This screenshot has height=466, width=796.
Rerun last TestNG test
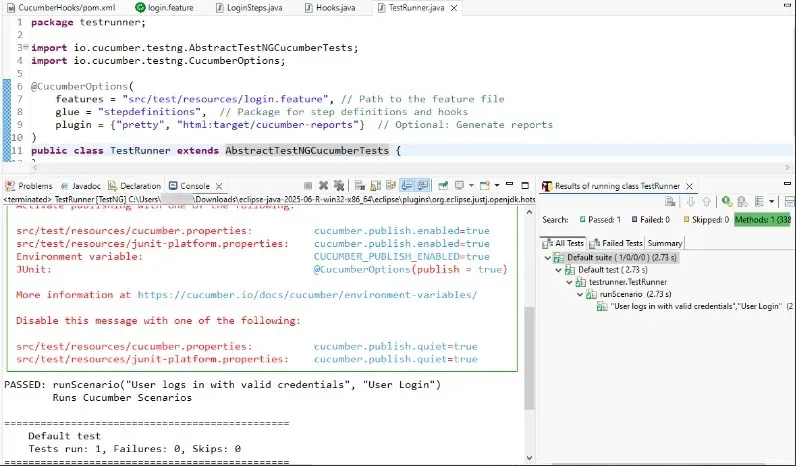(727, 202)
